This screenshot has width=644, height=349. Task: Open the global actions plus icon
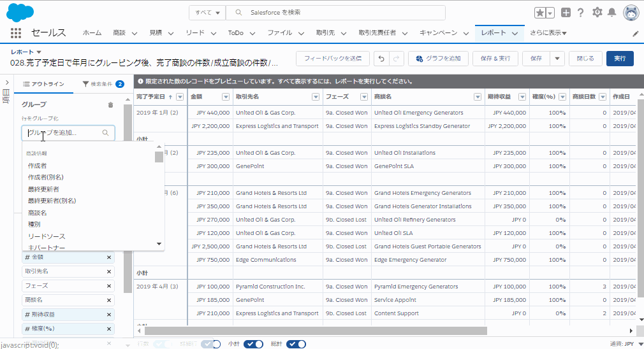[566, 13]
